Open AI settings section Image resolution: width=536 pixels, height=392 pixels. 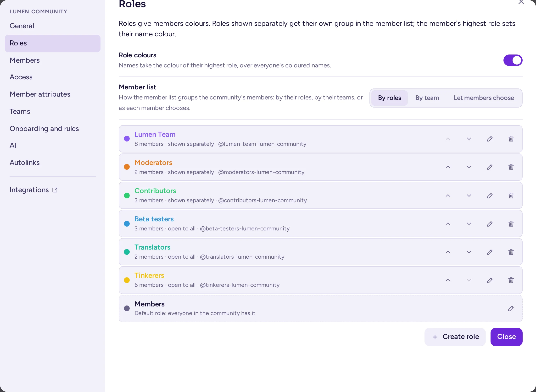pos(53,146)
